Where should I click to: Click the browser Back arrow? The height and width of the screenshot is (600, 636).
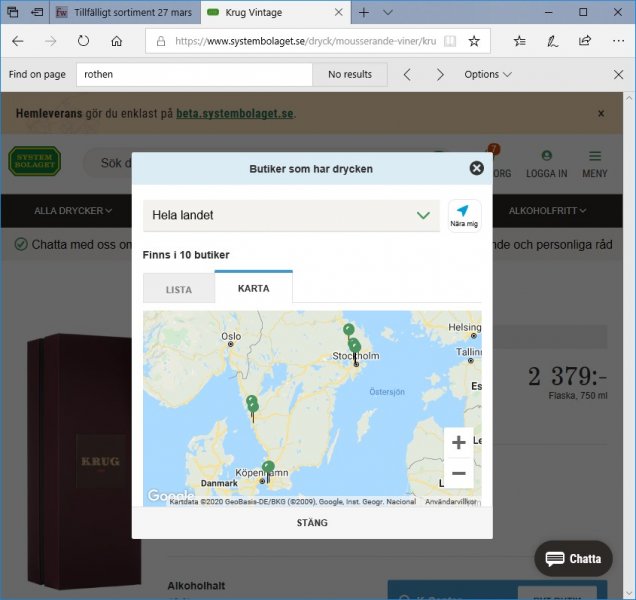(x=18, y=41)
